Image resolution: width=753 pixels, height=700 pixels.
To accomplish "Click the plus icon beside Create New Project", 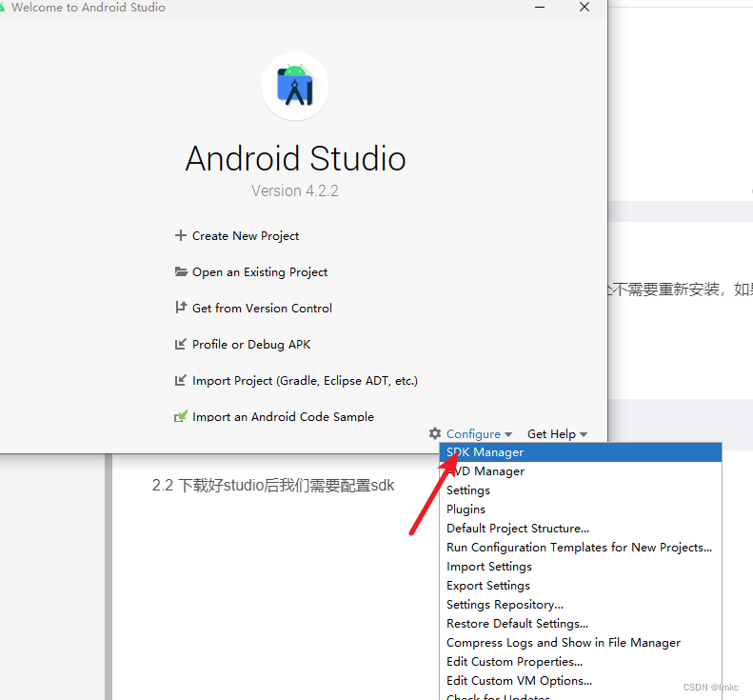I will coord(181,235).
